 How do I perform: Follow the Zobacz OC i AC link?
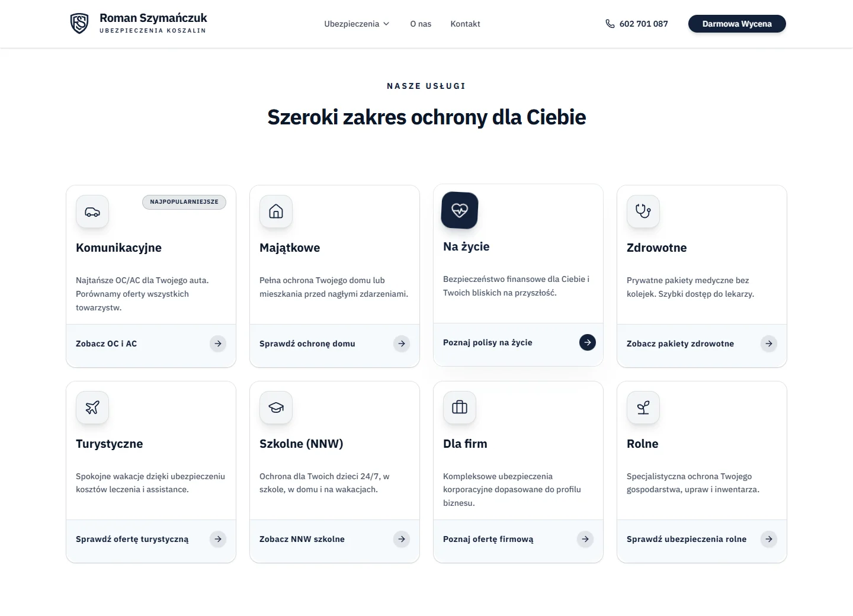pos(106,344)
